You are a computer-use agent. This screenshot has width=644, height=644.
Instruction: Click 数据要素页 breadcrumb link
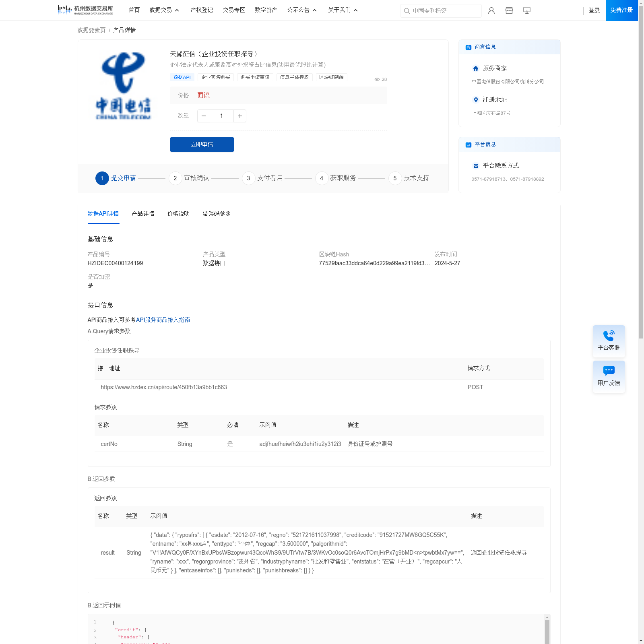(x=91, y=30)
